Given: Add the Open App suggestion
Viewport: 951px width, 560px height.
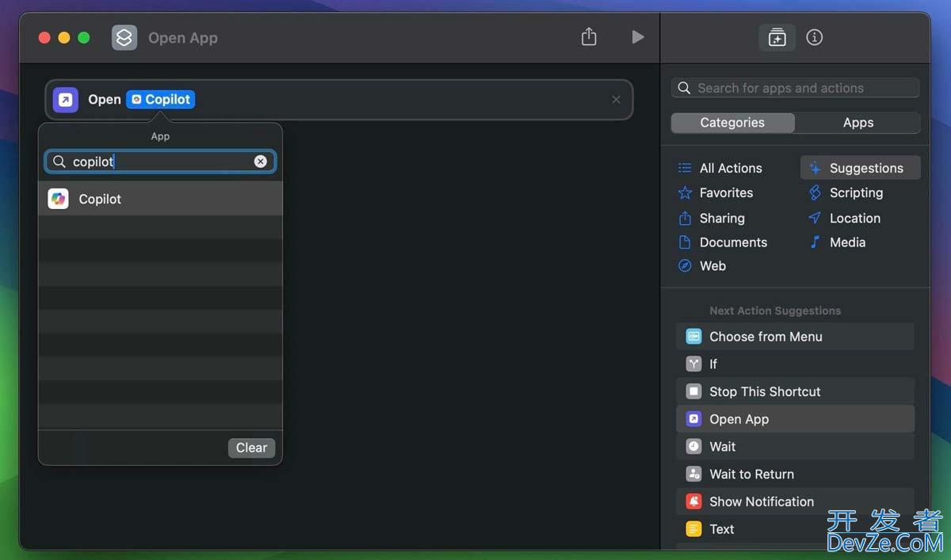Looking at the screenshot, I should pyautogui.click(x=795, y=419).
